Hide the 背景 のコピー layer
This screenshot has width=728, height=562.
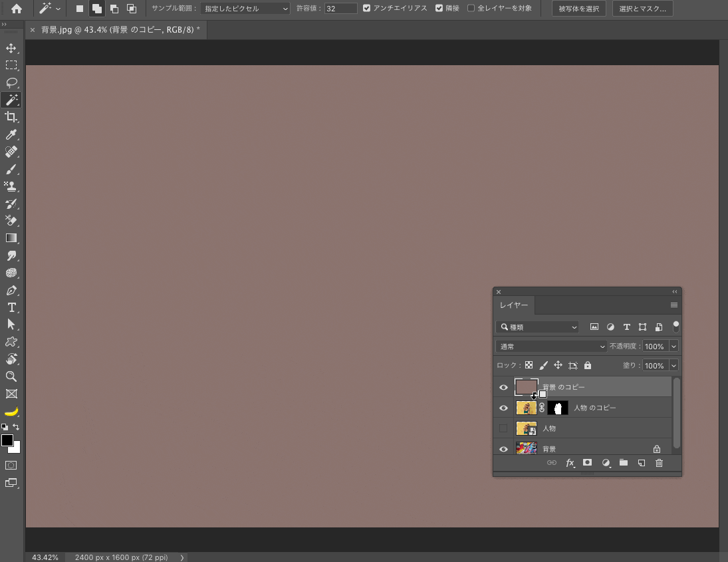(x=503, y=387)
